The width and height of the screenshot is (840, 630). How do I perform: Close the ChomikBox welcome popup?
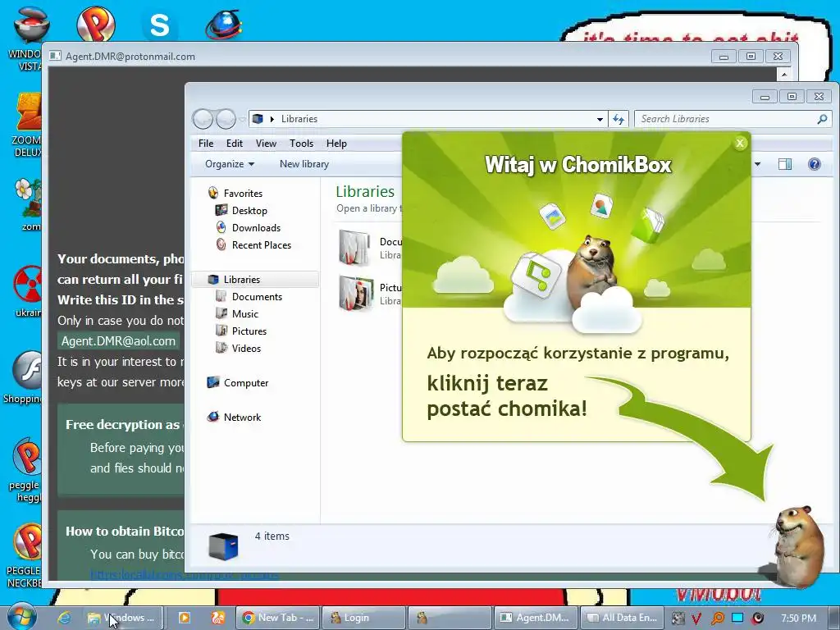pos(740,143)
